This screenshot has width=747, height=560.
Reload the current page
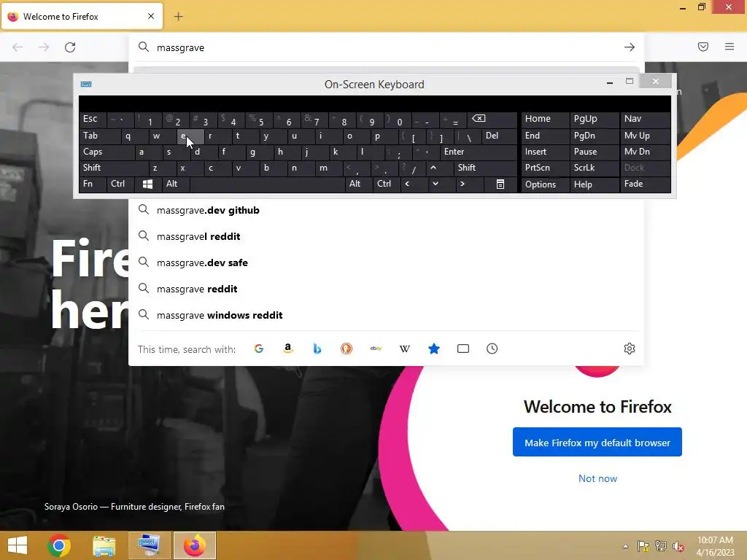(70, 47)
